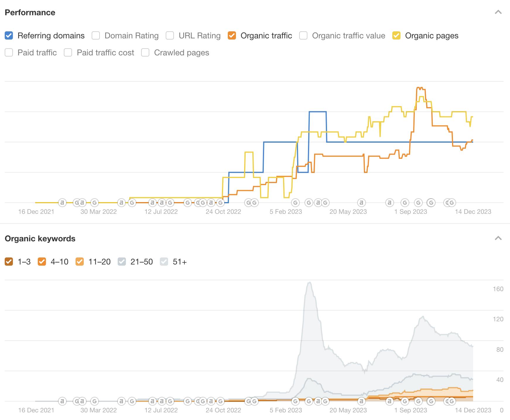Open first 'a' marker in Performance chart

62,202
